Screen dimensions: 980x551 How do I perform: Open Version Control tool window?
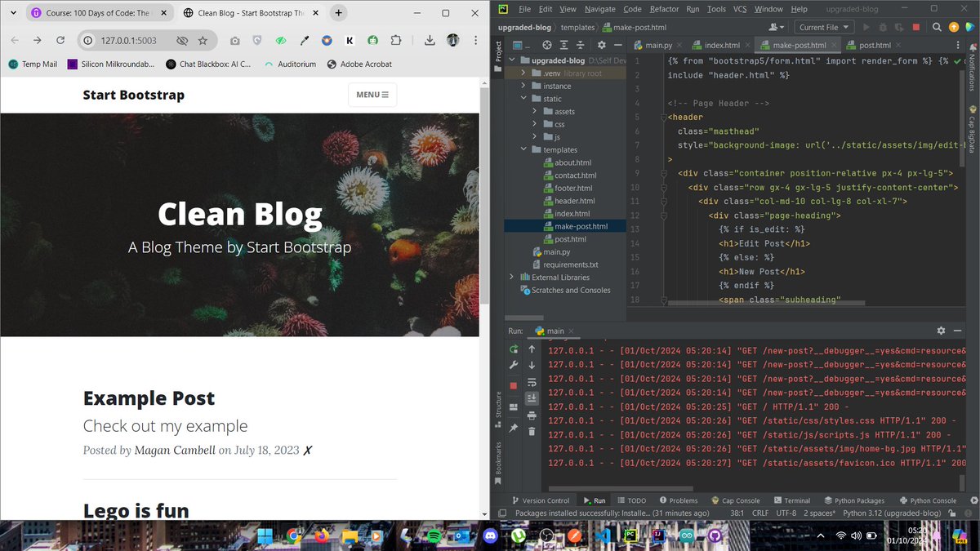point(540,500)
